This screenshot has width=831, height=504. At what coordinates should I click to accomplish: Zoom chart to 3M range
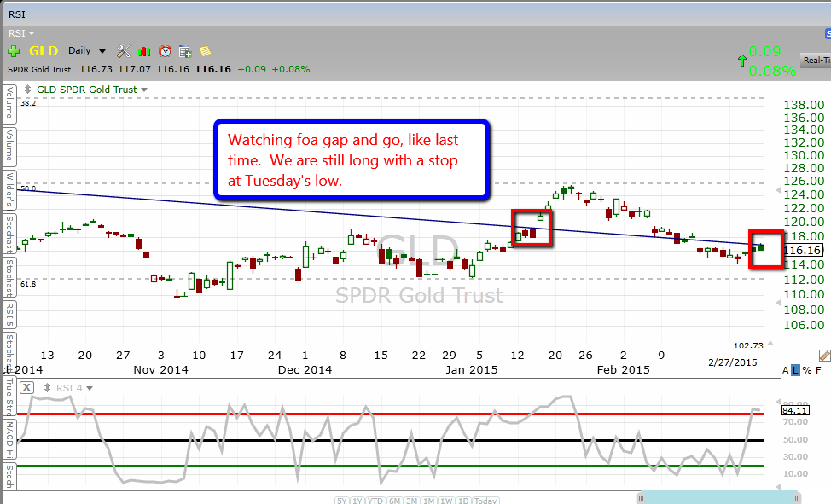412,501
